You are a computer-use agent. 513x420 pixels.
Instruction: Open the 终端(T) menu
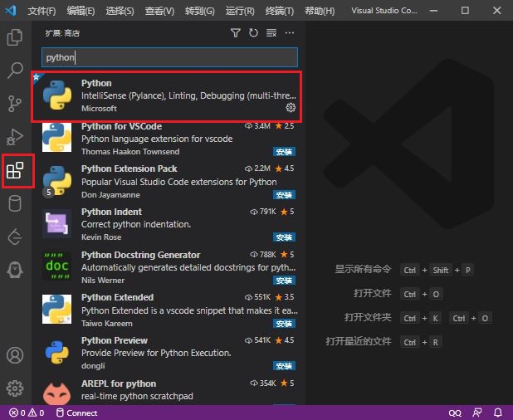click(x=280, y=11)
